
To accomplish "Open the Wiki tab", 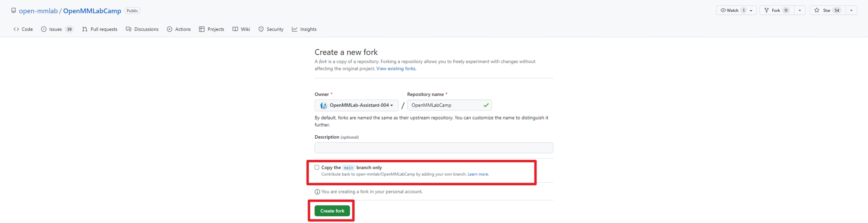I will (241, 29).
